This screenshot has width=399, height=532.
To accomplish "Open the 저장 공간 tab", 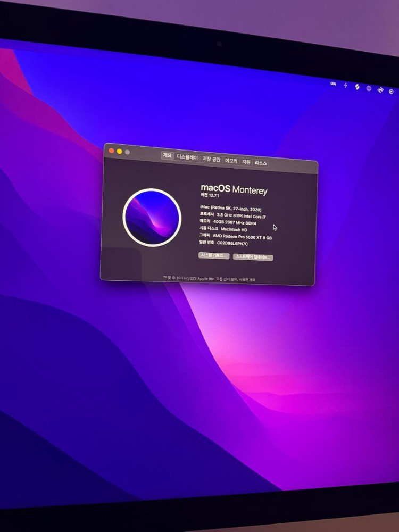I will pyautogui.click(x=211, y=159).
